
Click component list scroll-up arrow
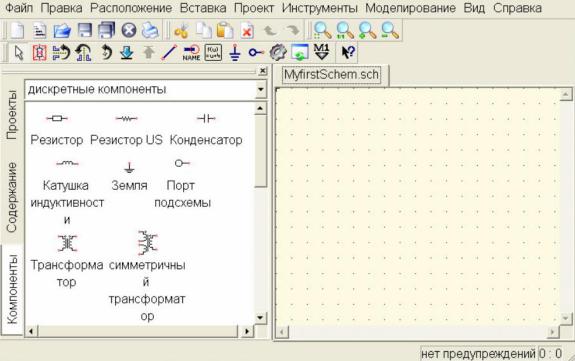pyautogui.click(x=260, y=108)
